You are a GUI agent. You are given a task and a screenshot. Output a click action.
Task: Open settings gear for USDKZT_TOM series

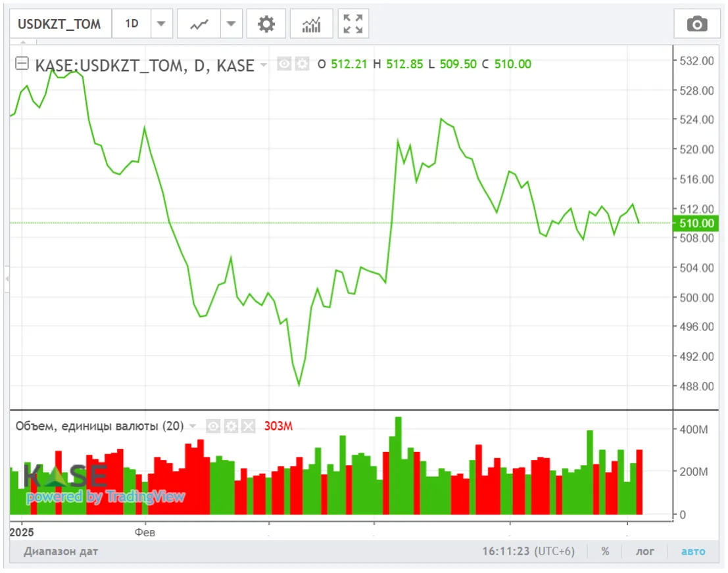302,64
